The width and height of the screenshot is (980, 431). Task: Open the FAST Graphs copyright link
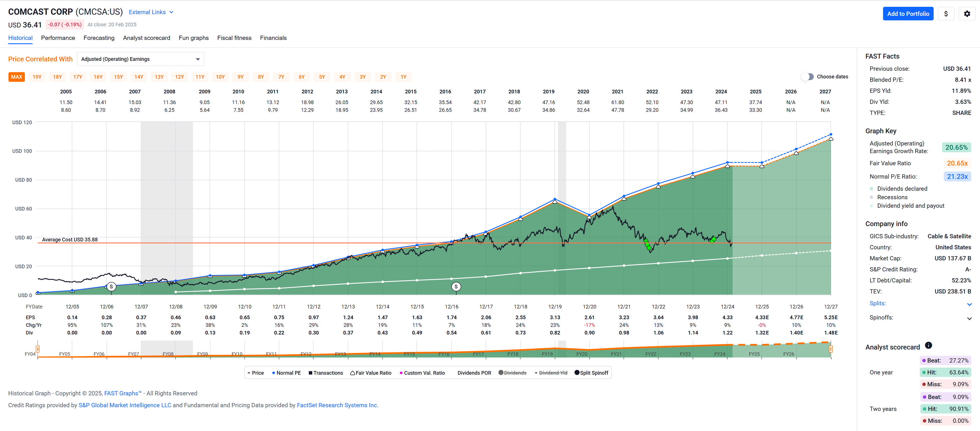123,393
